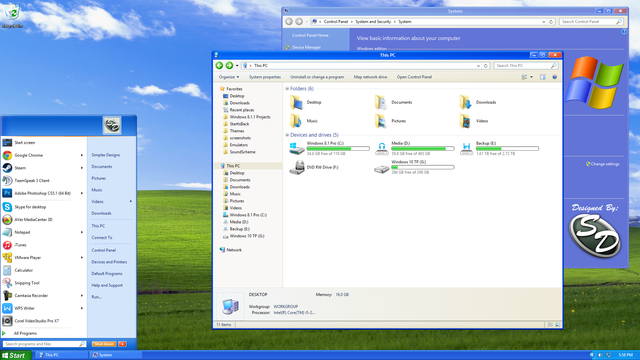Viewport: 640px width, 360px height.
Task: Click Open Control Panel in the toolbar
Action: click(x=414, y=77)
